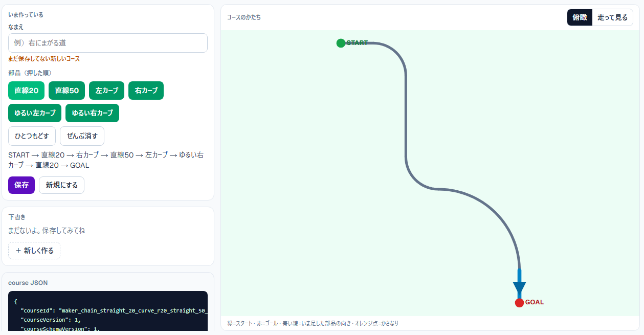Screen dimensions: 644x335
Task: Create a draft with ＋ 新しく作る
Action: click(x=34, y=251)
